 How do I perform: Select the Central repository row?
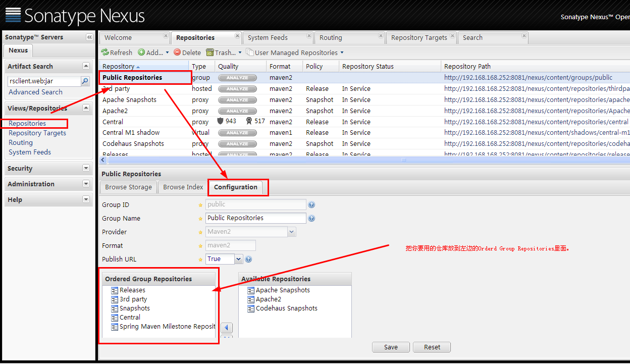click(364, 122)
